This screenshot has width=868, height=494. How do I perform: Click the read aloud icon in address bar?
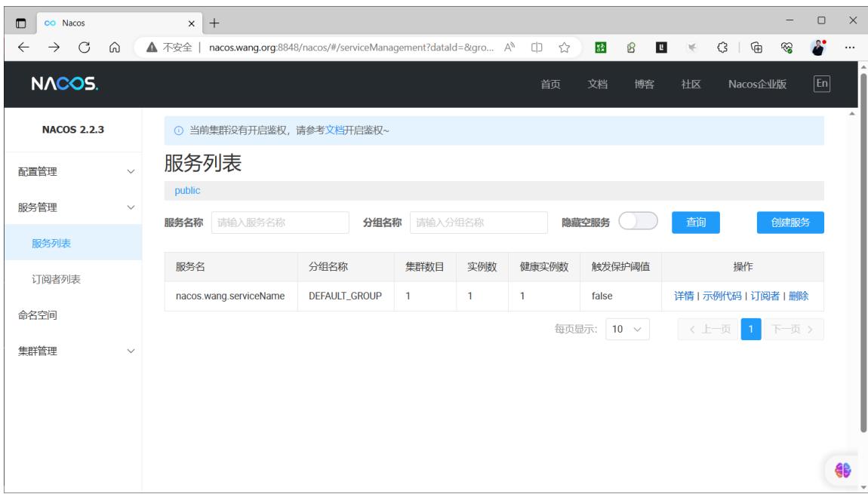pos(509,48)
